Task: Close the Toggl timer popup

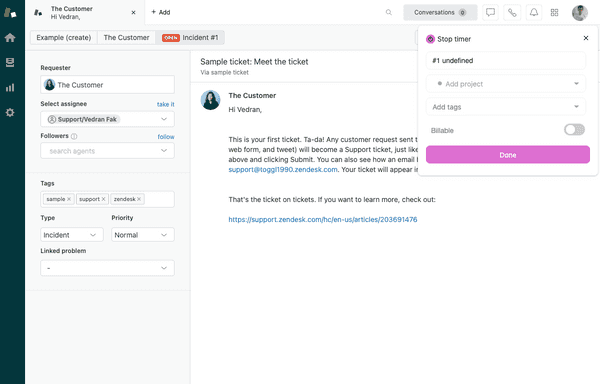Action: tap(586, 38)
